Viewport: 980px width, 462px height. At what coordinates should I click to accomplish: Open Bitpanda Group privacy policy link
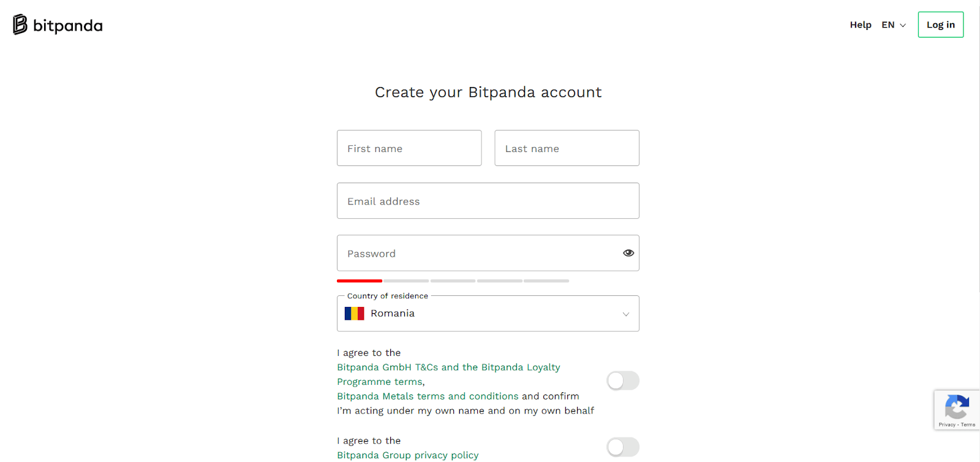[x=408, y=455]
